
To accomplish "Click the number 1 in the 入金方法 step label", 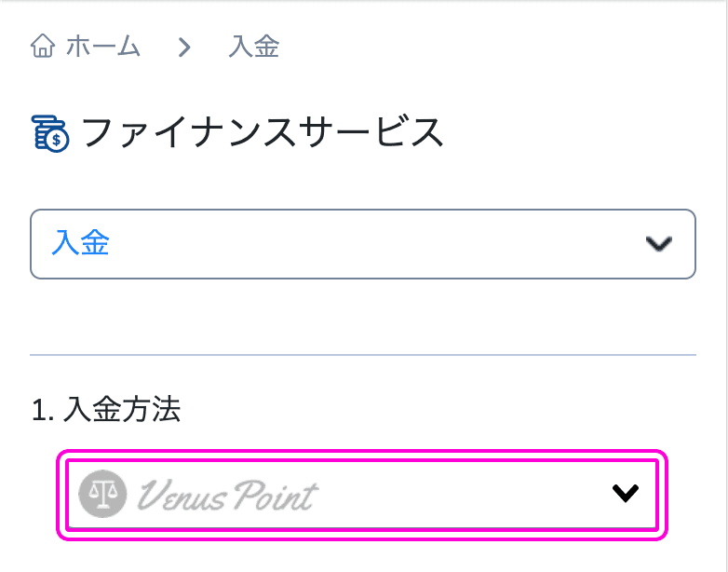I will 38,411.
